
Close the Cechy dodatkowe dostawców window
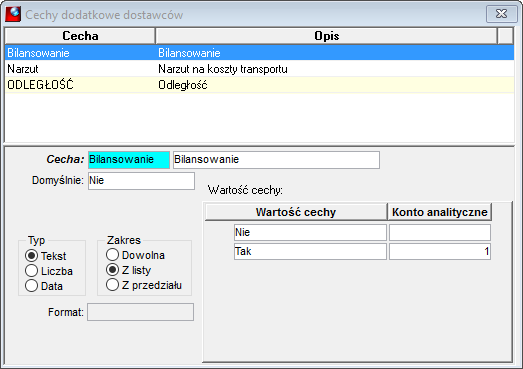501,14
